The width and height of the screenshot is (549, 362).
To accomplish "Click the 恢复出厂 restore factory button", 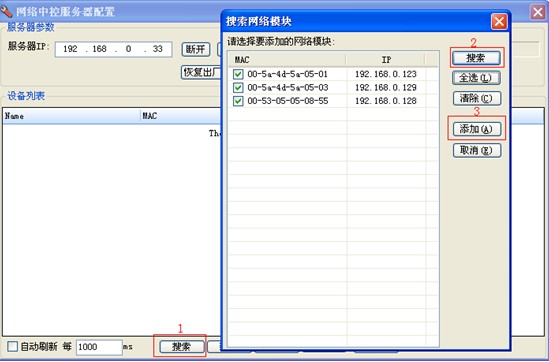I will point(201,72).
